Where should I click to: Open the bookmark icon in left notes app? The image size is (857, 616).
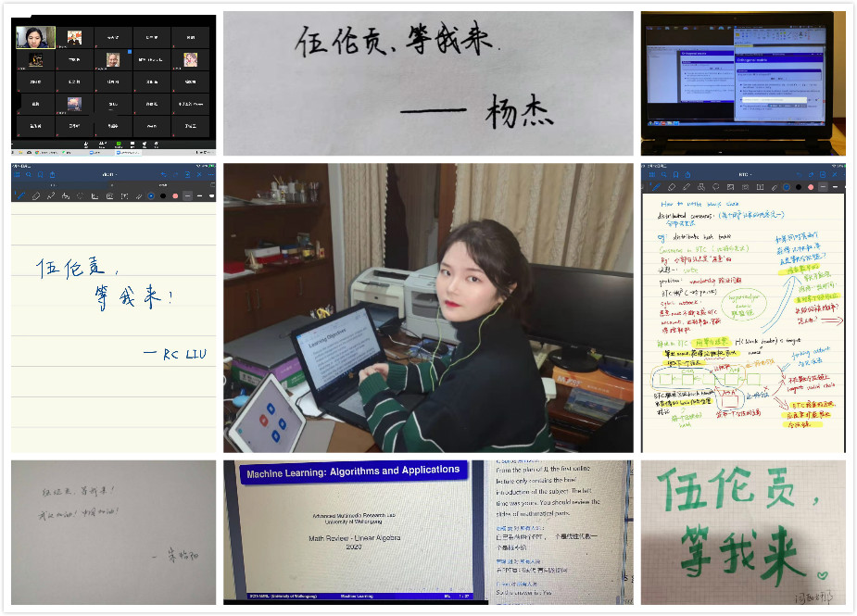tap(40, 174)
